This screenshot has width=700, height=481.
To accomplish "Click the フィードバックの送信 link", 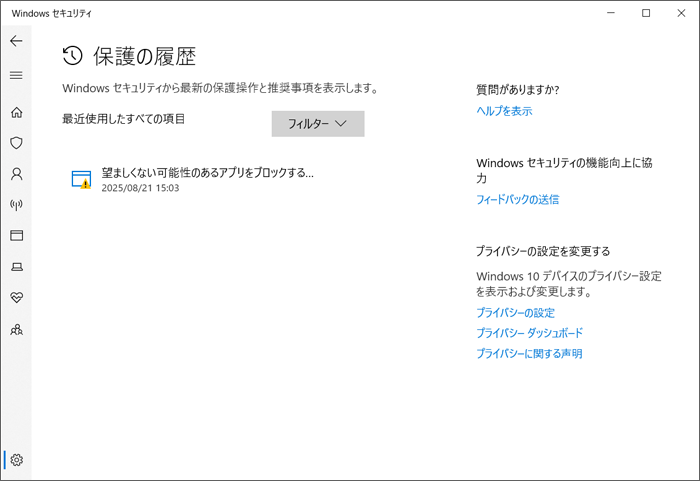I will point(517,199).
